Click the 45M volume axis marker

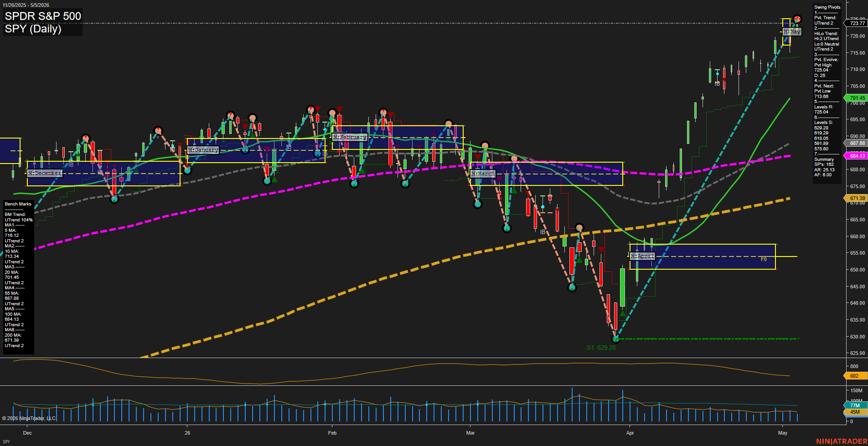click(x=855, y=412)
